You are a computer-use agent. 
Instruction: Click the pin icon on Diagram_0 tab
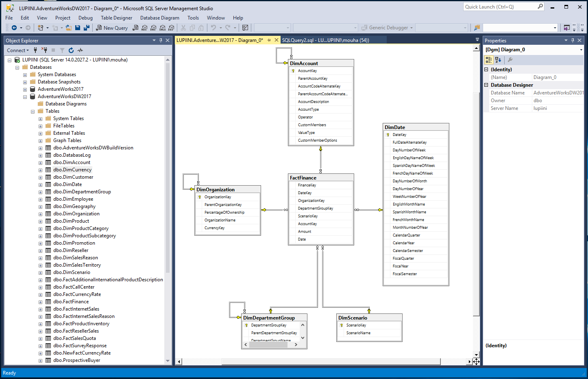pos(269,40)
